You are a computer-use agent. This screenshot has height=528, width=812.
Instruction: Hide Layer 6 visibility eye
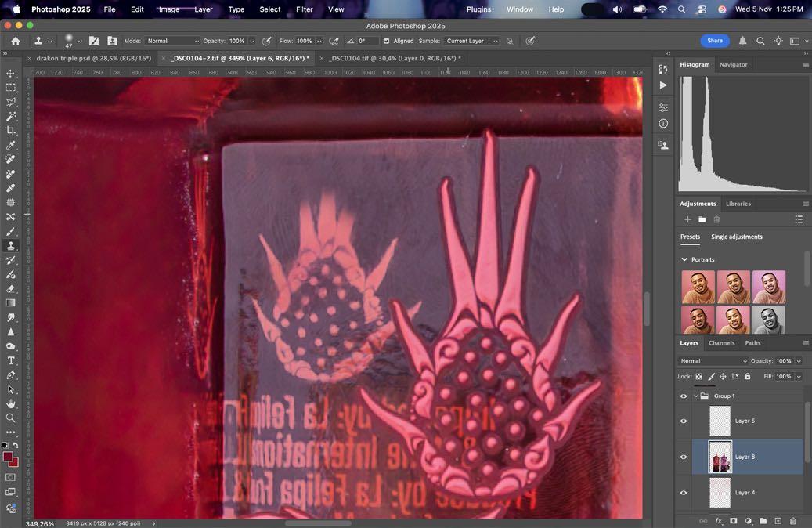[x=684, y=457]
